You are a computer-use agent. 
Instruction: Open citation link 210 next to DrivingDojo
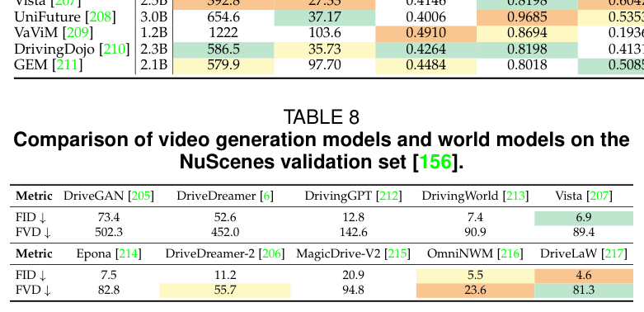[114, 49]
